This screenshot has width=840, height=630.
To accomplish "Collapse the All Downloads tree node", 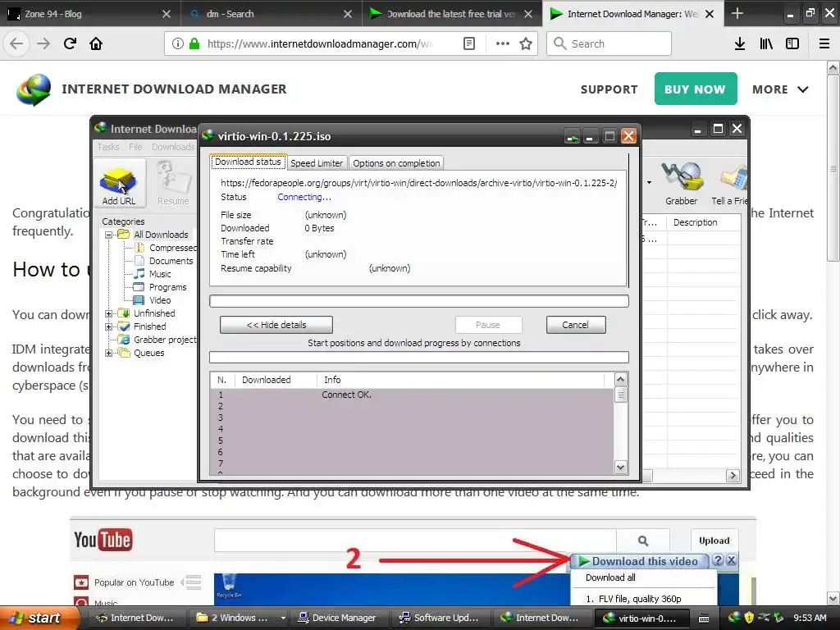I will [x=109, y=235].
